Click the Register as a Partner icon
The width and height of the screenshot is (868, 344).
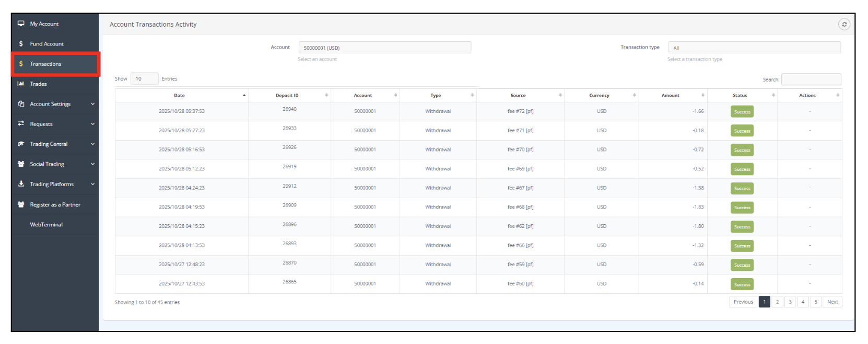coord(21,204)
